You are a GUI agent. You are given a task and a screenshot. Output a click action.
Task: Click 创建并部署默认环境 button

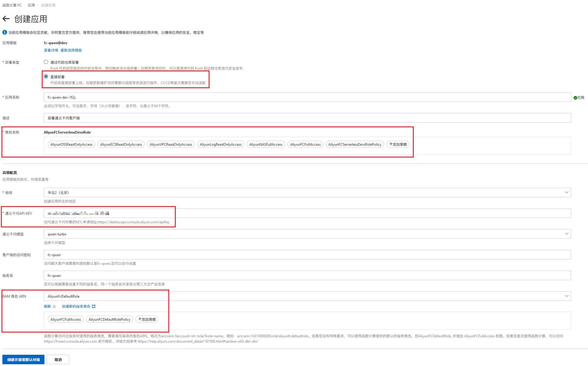click(23, 359)
